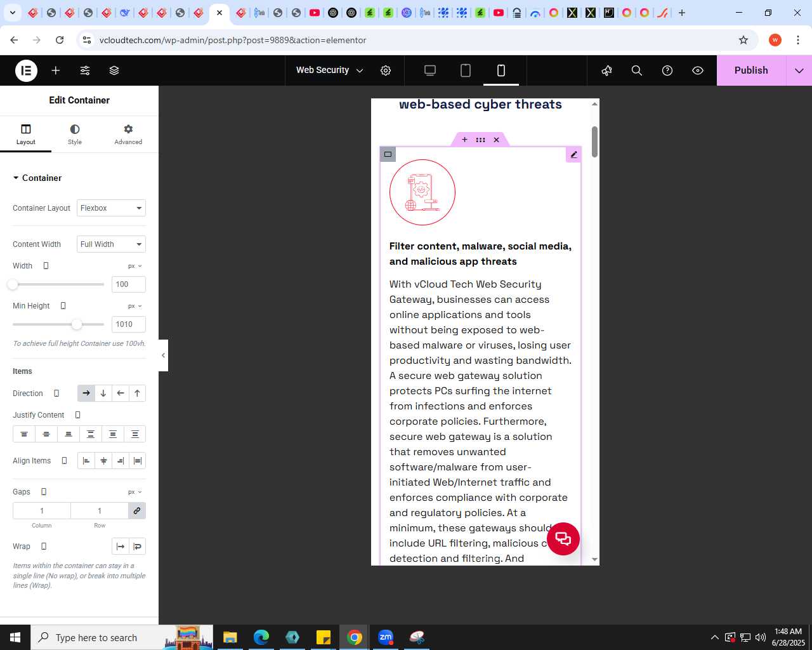This screenshot has width=812, height=650.
Task: Justify content to Space Evenly
Action: click(x=135, y=434)
